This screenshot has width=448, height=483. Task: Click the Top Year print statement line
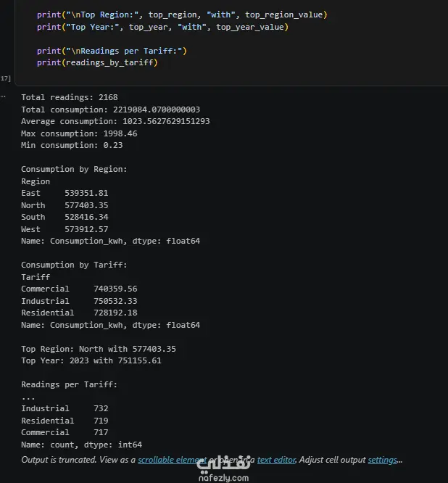[x=162, y=27]
